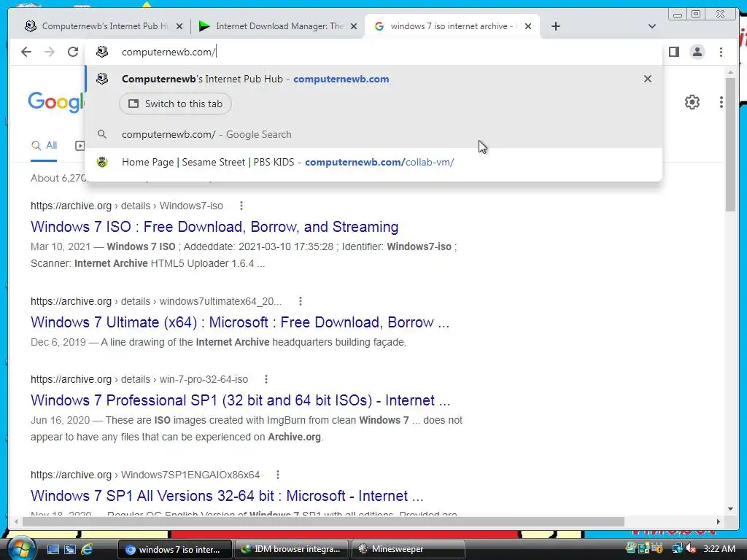Select the windows 7 iso inter... taskbar button
Screen dimensions: 747x560
click(174, 549)
